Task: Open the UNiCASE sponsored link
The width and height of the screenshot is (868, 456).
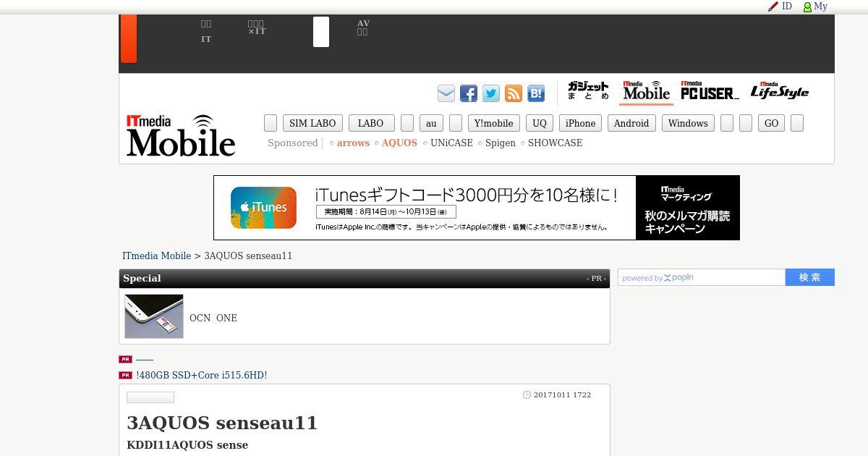Action: 451,143
